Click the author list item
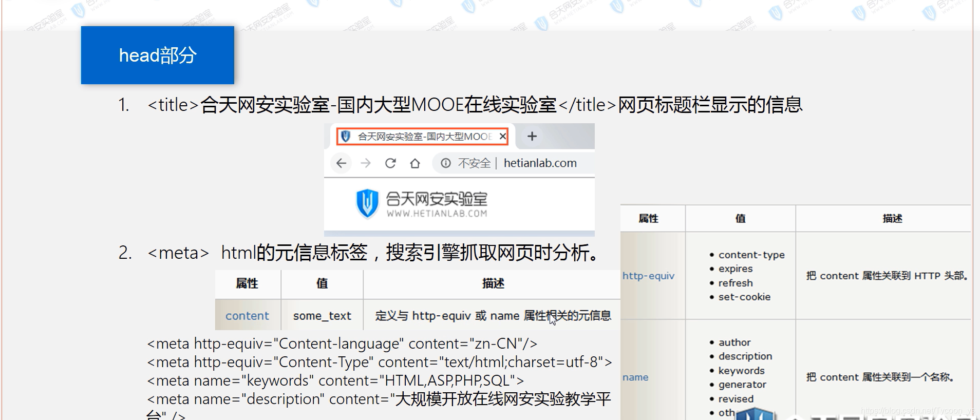The width and height of the screenshot is (980, 420). (x=734, y=342)
